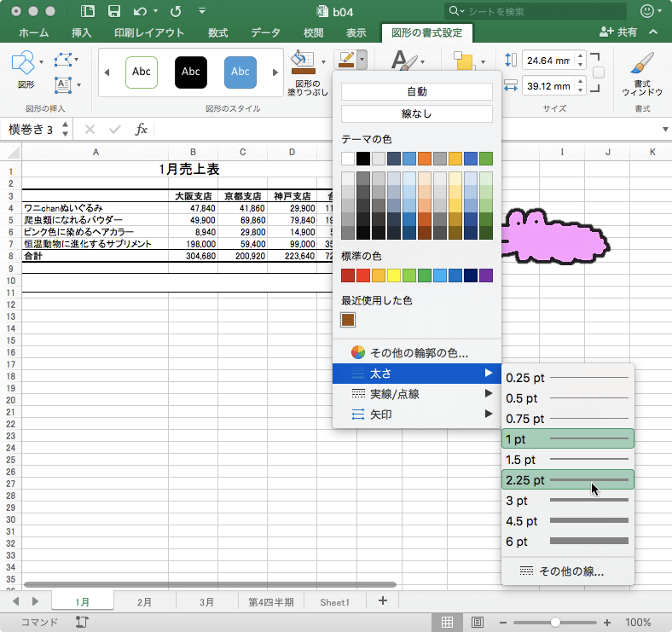
Task: Select the blue Abc shape style
Action: (x=240, y=72)
